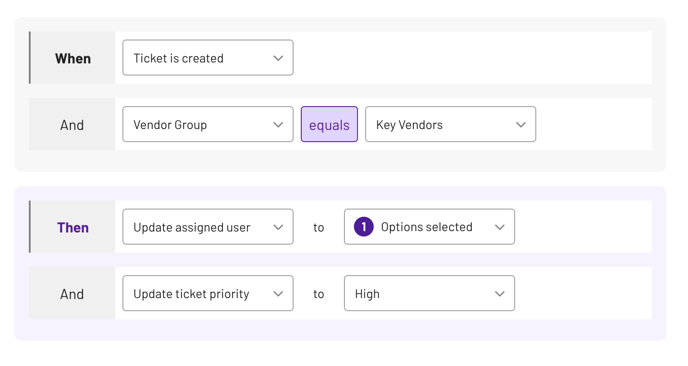Click the 'to' text after Update ticket priority

pyautogui.click(x=319, y=294)
